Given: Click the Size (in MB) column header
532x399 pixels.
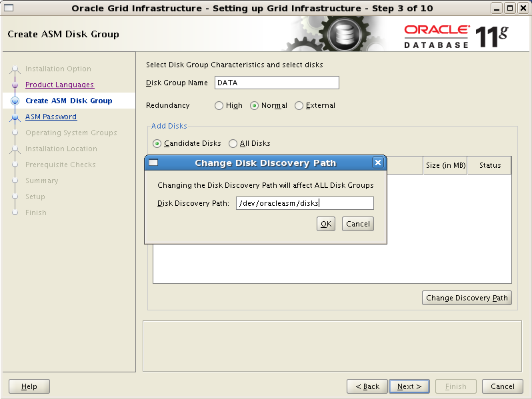Looking at the screenshot, I should point(445,165).
